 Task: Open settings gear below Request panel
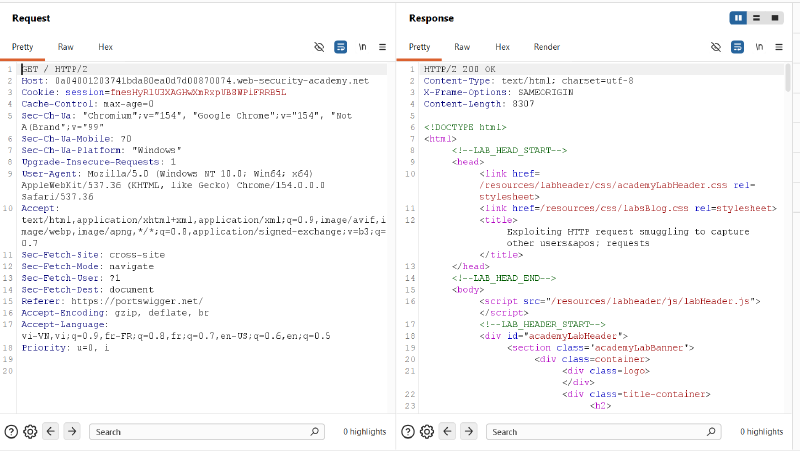point(31,432)
